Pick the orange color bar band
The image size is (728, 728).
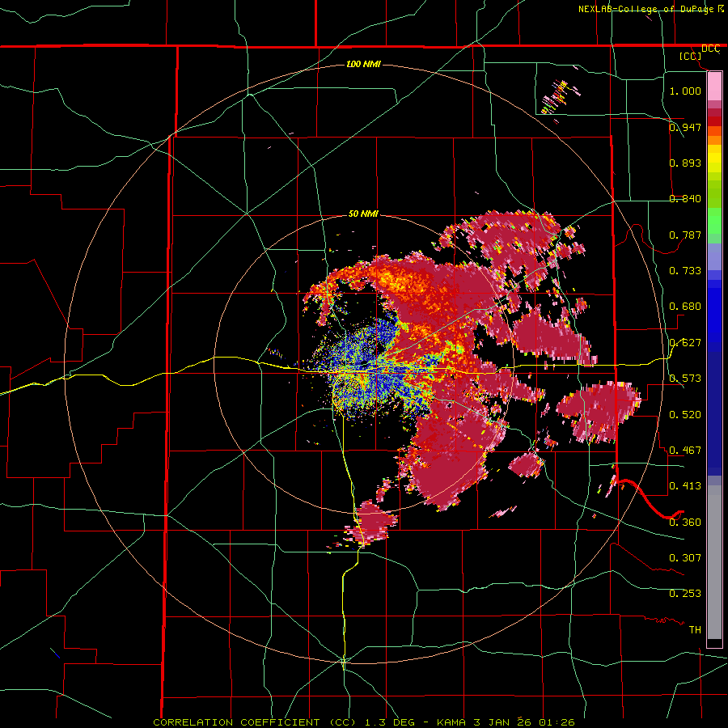714,140
